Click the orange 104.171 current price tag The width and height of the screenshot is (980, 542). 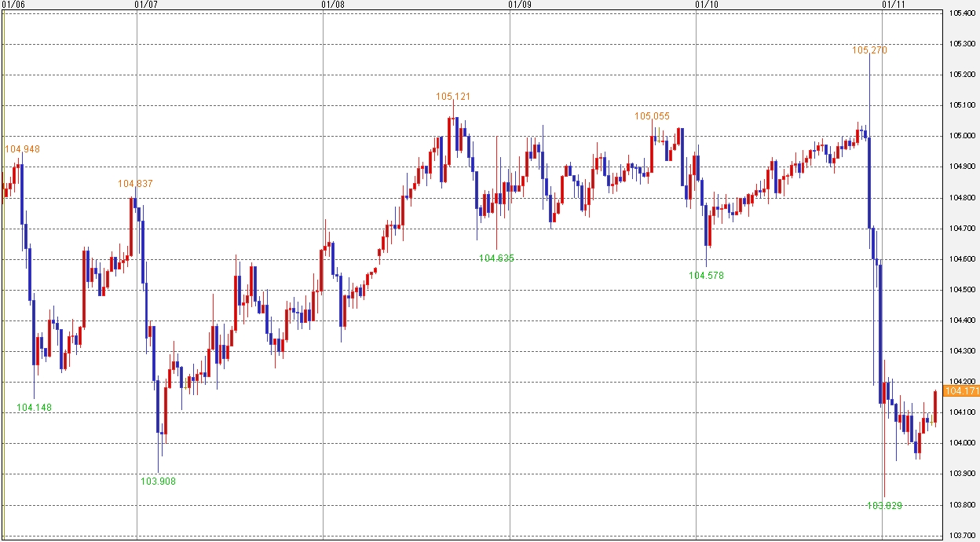point(962,391)
